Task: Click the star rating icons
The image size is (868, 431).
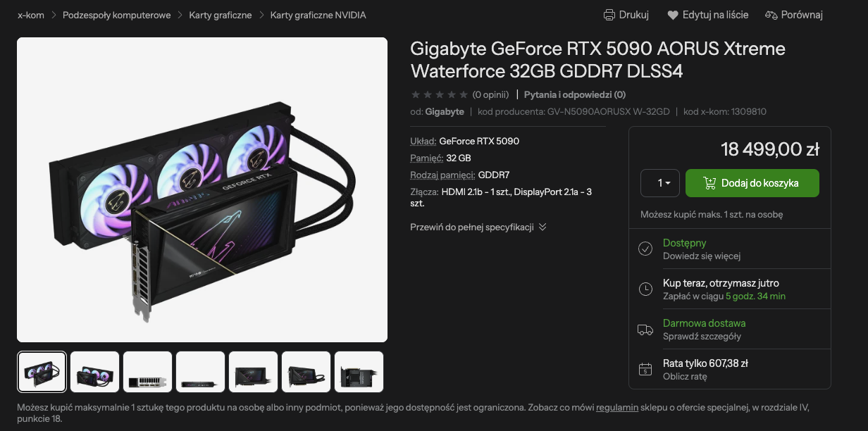Action: click(439, 94)
